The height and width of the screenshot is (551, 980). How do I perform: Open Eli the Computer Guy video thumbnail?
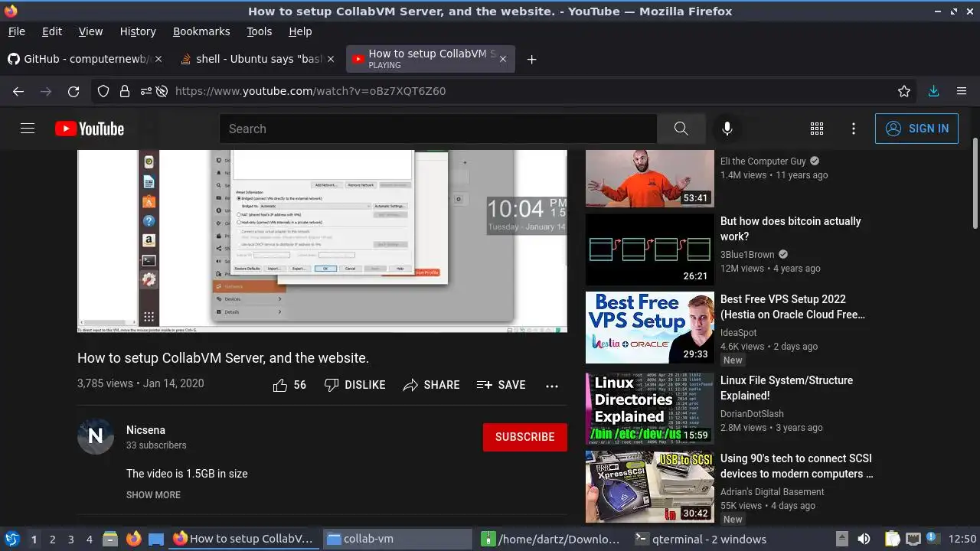650,178
